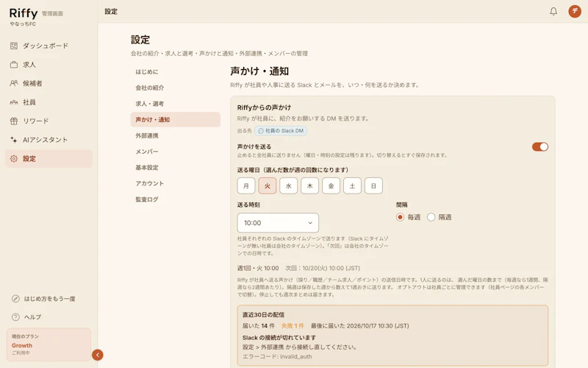This screenshot has height=368, width=588.
Task: Click the Riffy logo
Action: [x=24, y=13]
